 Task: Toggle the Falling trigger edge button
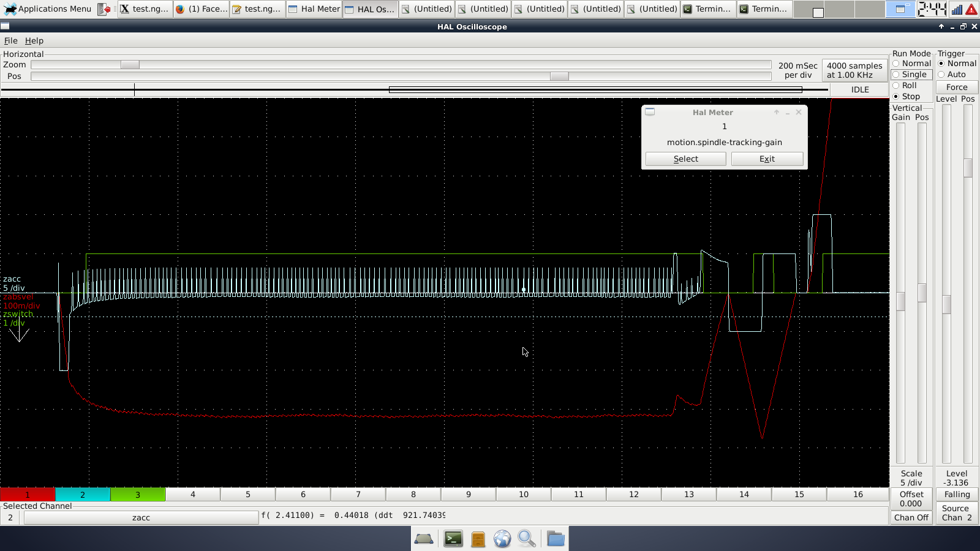click(957, 494)
